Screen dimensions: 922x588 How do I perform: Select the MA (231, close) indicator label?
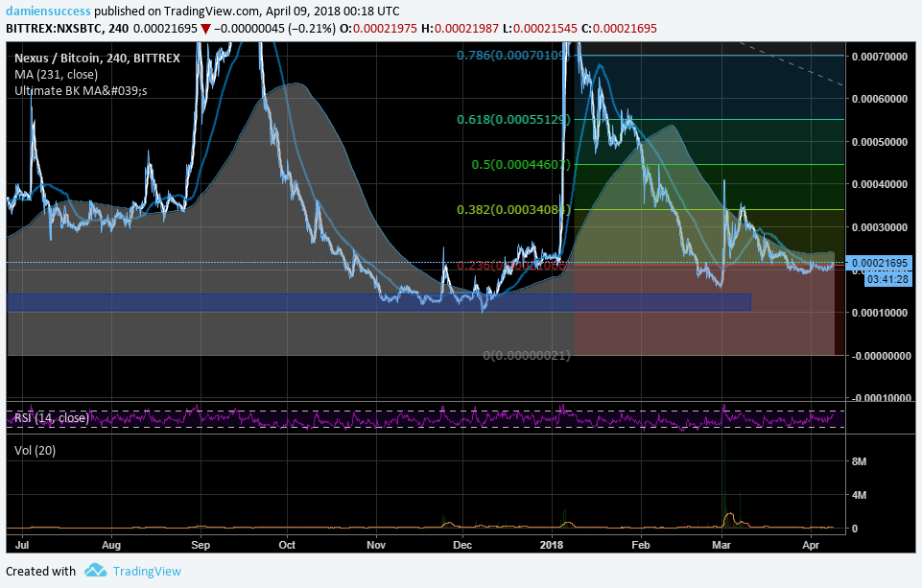[x=56, y=74]
